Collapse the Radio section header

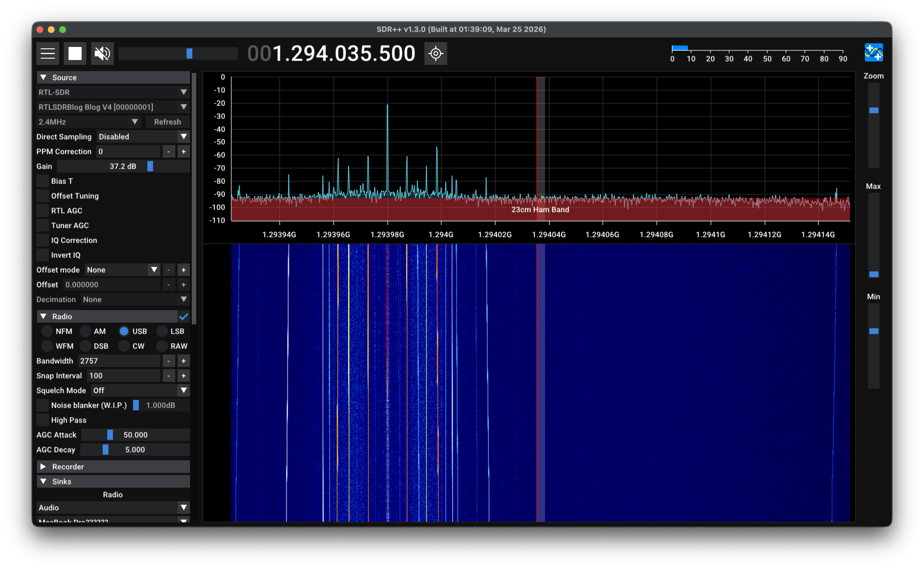tap(107, 316)
